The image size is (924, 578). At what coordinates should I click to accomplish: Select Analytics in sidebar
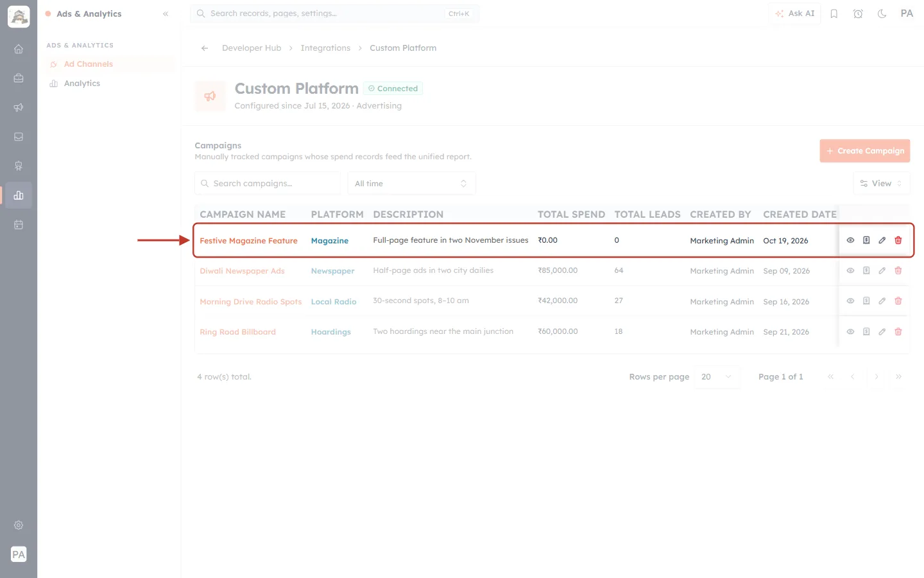(x=109, y=83)
